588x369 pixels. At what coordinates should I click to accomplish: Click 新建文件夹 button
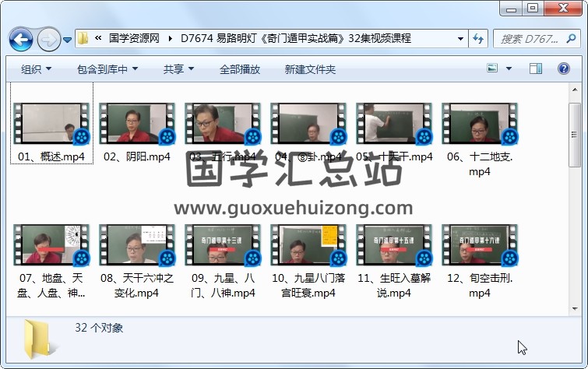[x=310, y=69]
